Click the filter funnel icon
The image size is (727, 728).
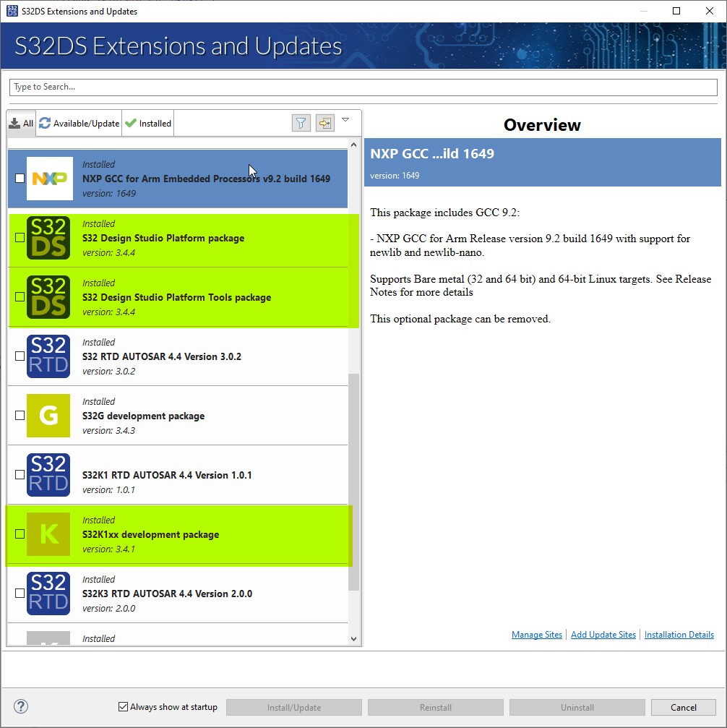point(301,123)
